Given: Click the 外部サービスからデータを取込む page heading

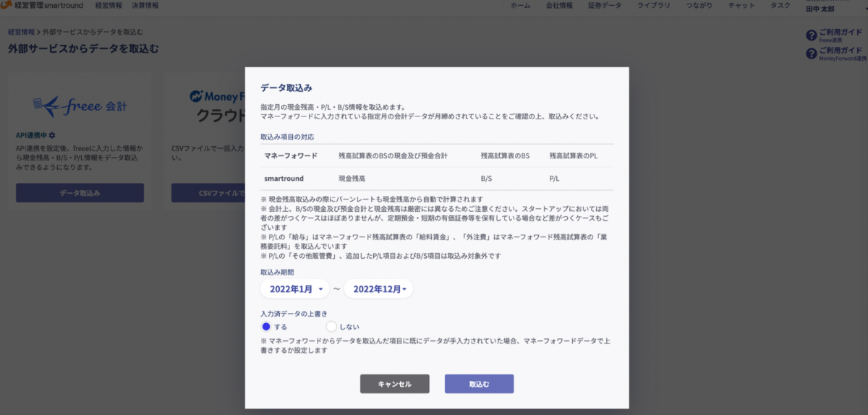Looking at the screenshot, I should (83, 49).
